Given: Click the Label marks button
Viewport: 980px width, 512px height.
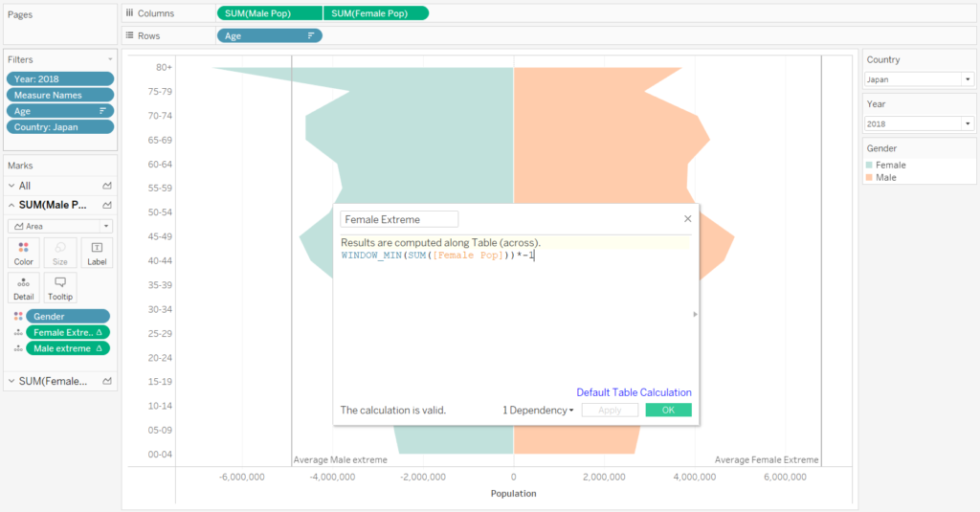Looking at the screenshot, I should (x=97, y=252).
